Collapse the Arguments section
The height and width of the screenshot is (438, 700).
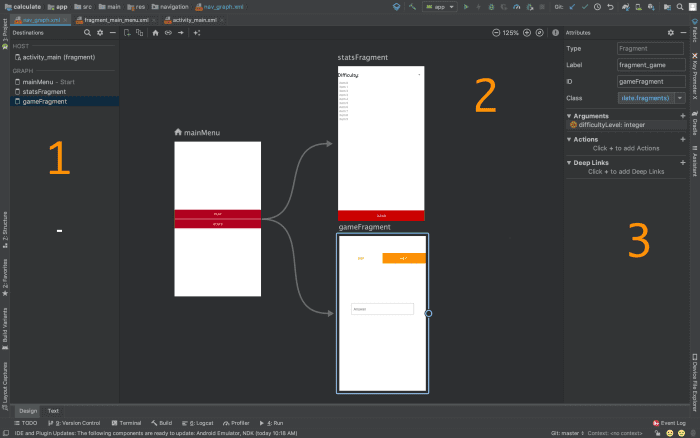(569, 115)
